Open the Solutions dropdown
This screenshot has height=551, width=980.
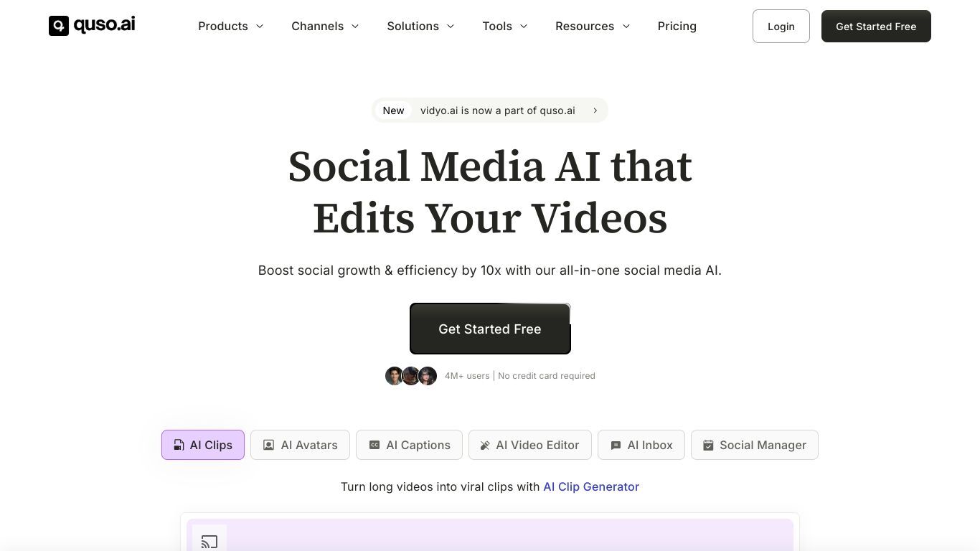pyautogui.click(x=421, y=26)
